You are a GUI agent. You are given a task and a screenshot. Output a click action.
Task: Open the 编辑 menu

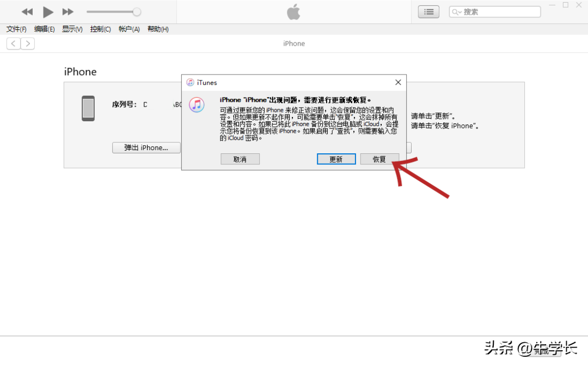pos(44,29)
